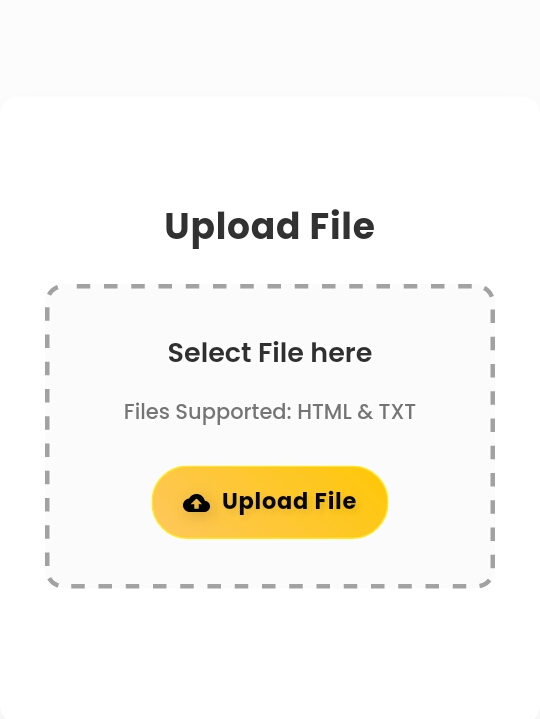Viewport: 540px width, 719px height.
Task: Click the gray page background above the card
Action: point(270,46)
